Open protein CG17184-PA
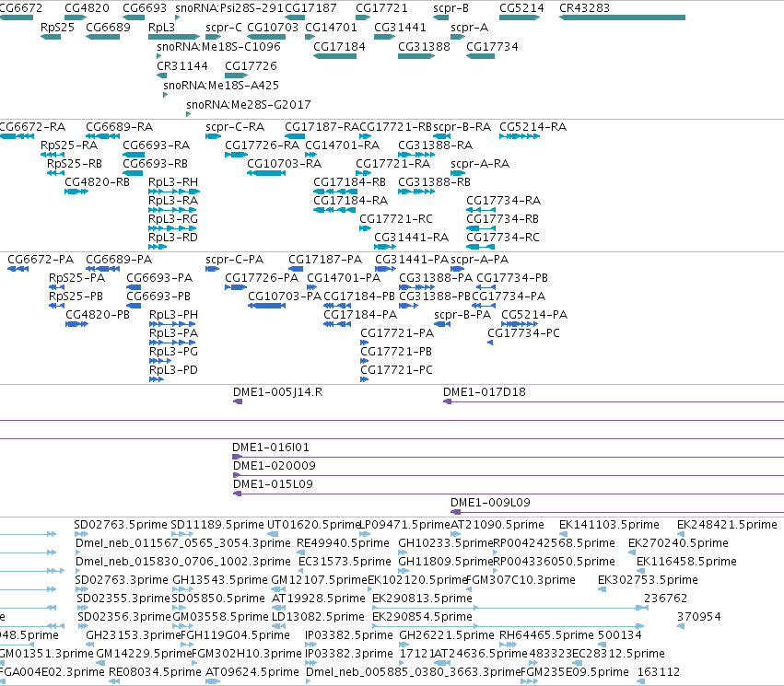This screenshot has width=784, height=686. coord(360,315)
